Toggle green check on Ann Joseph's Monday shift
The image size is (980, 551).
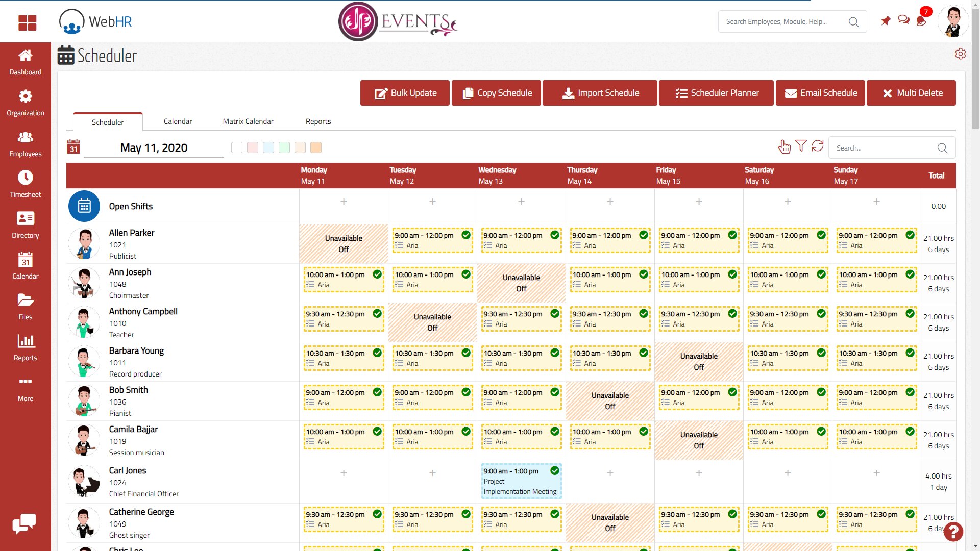pos(377,274)
